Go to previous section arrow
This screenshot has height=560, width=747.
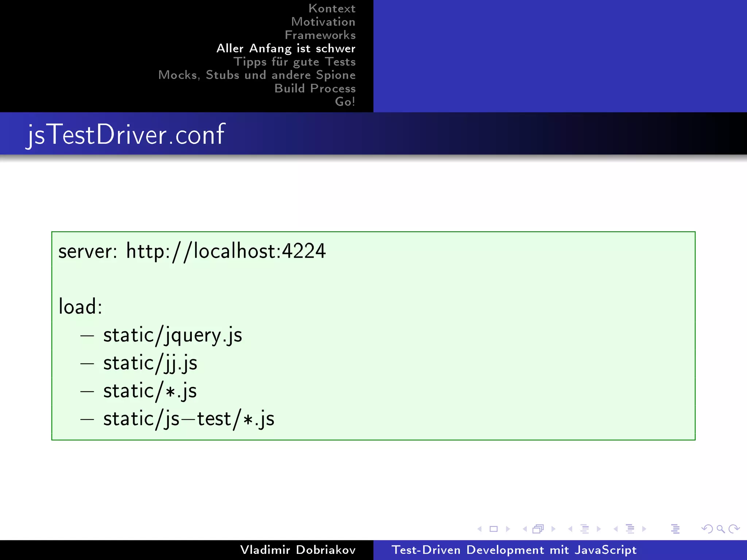point(616,529)
